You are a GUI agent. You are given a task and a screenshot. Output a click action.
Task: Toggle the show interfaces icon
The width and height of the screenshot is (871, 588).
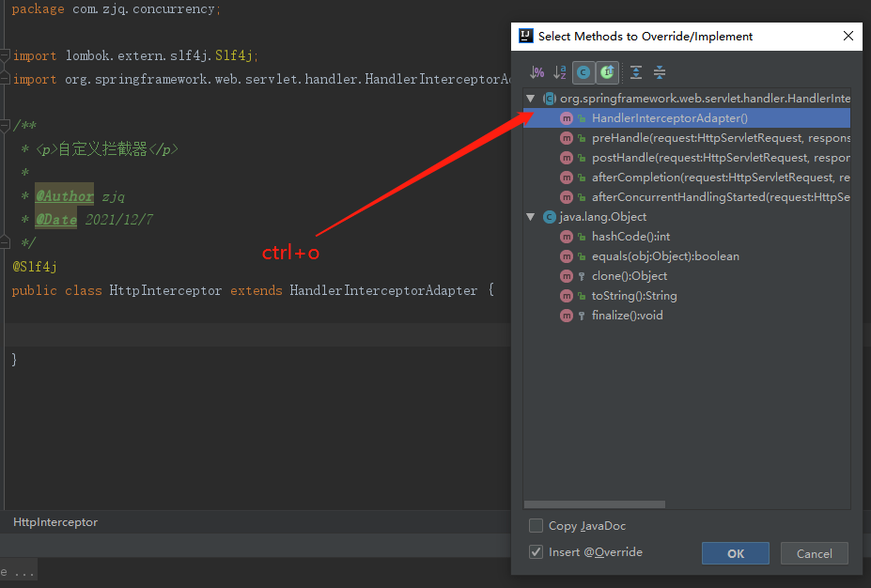607,72
